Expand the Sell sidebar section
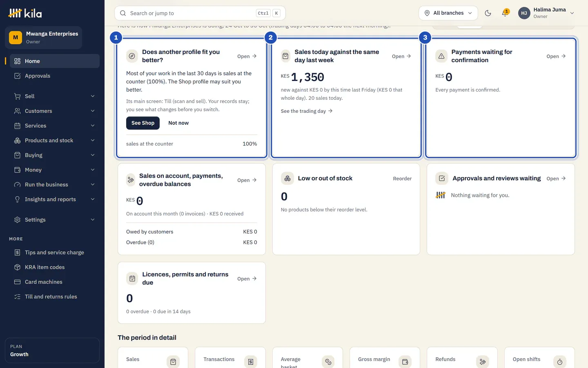 55,96
